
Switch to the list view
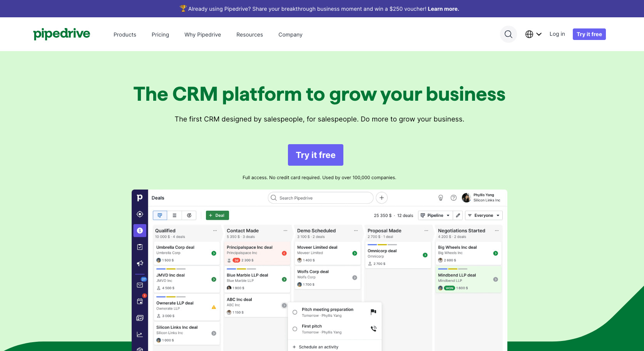tap(174, 215)
